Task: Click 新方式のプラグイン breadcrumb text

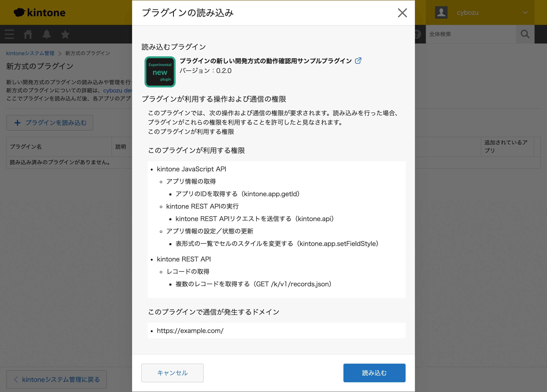Action: click(x=88, y=53)
